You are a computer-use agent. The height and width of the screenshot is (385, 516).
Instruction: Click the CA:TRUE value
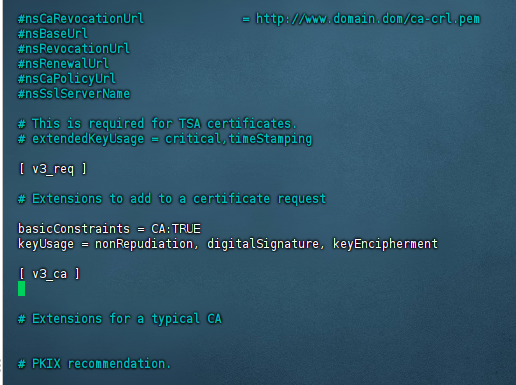[x=176, y=229]
